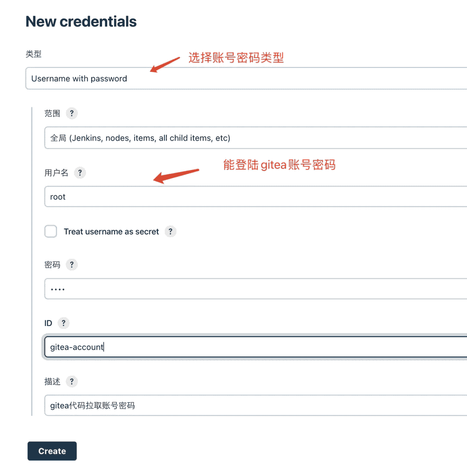Viewport: 467px width, 476px height.
Task: Click the 密码 label text
Action: 52,265
